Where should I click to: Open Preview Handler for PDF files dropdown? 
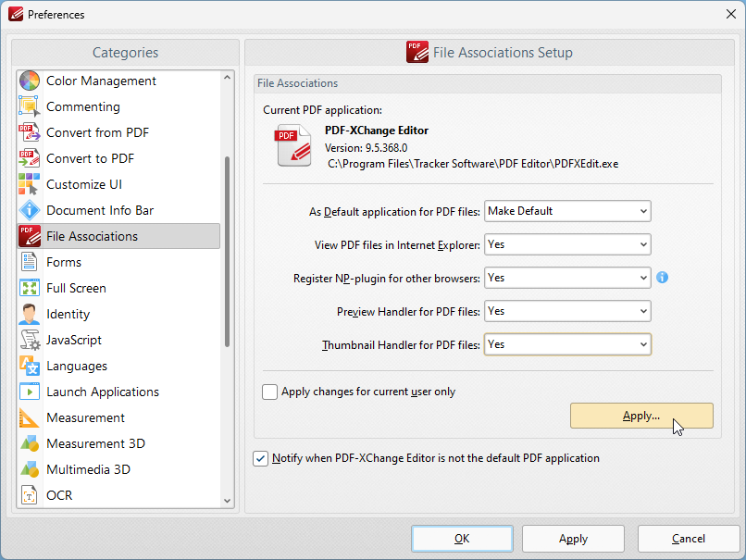(x=567, y=311)
